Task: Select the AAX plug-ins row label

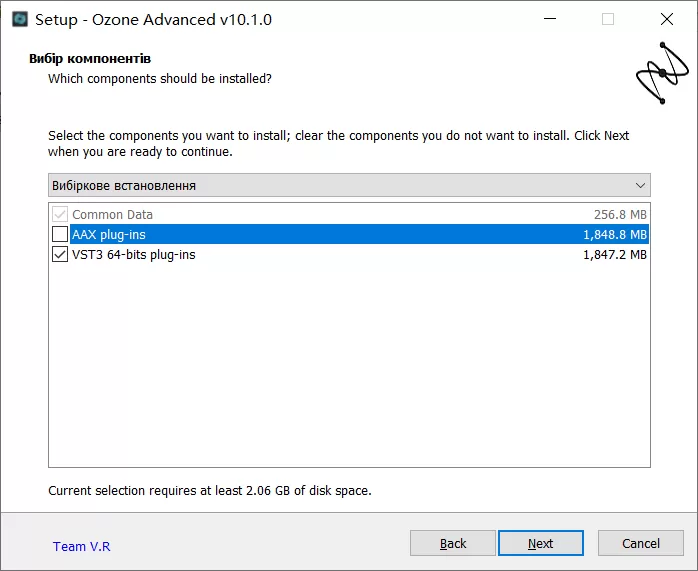Action: (109, 235)
